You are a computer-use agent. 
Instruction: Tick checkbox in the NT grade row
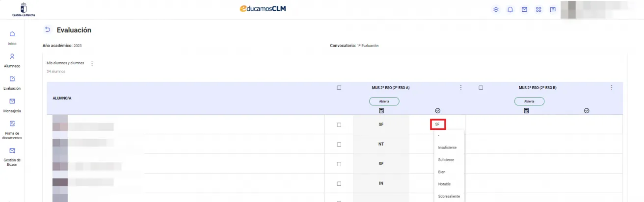339,144
